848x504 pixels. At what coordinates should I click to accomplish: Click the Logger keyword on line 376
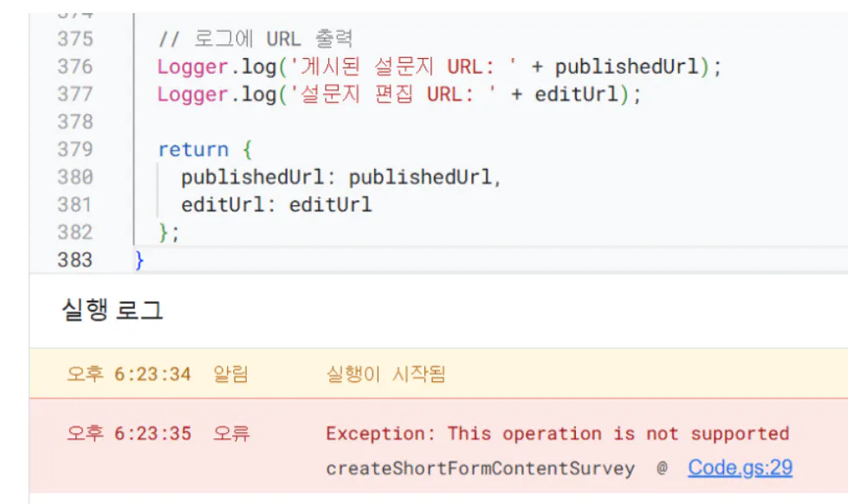pyautogui.click(x=193, y=67)
